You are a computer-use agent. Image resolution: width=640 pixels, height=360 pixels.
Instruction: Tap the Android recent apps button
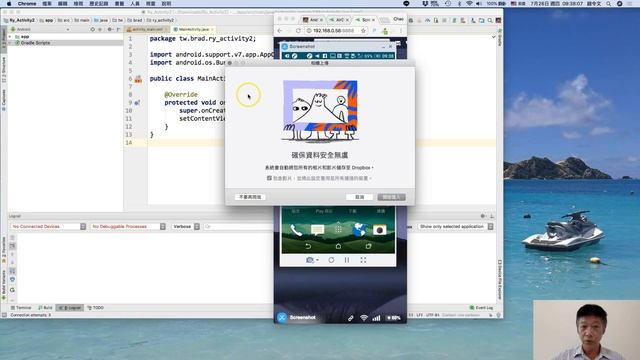click(368, 246)
